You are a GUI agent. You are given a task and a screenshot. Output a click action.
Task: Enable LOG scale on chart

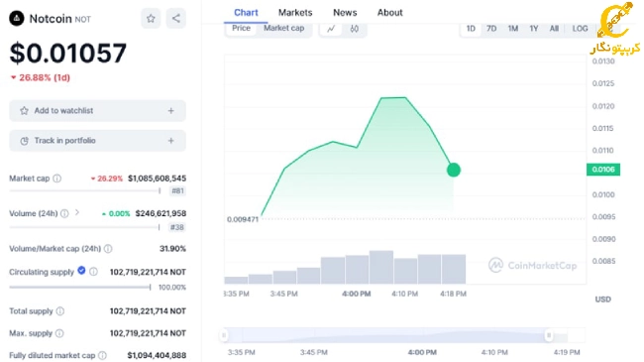[x=580, y=29]
